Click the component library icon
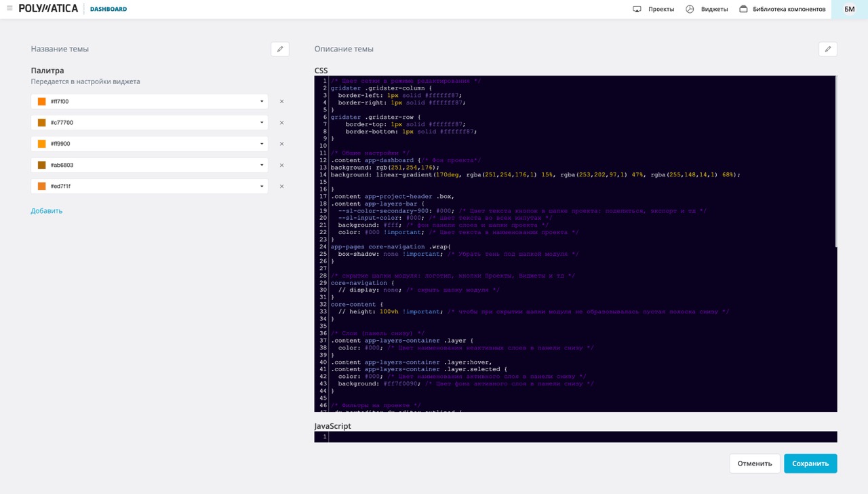 pos(743,9)
